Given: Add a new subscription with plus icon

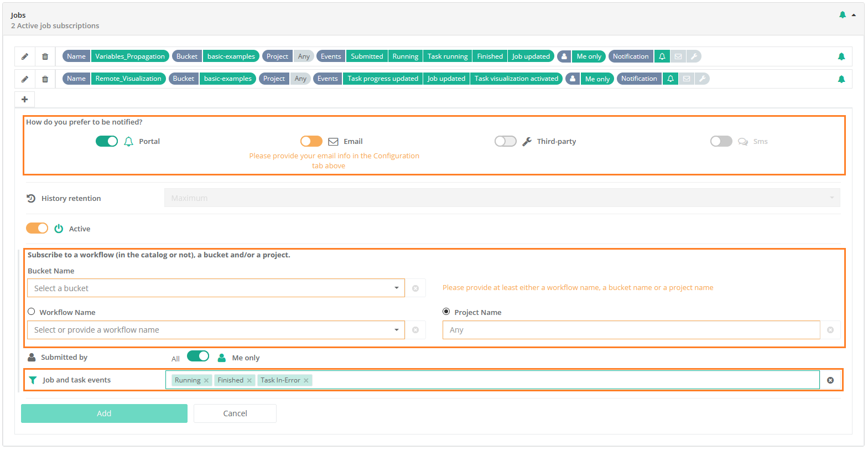Looking at the screenshot, I should tap(24, 99).
